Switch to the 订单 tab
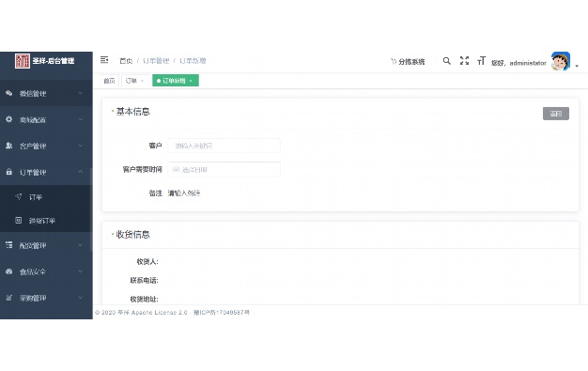 pos(131,81)
